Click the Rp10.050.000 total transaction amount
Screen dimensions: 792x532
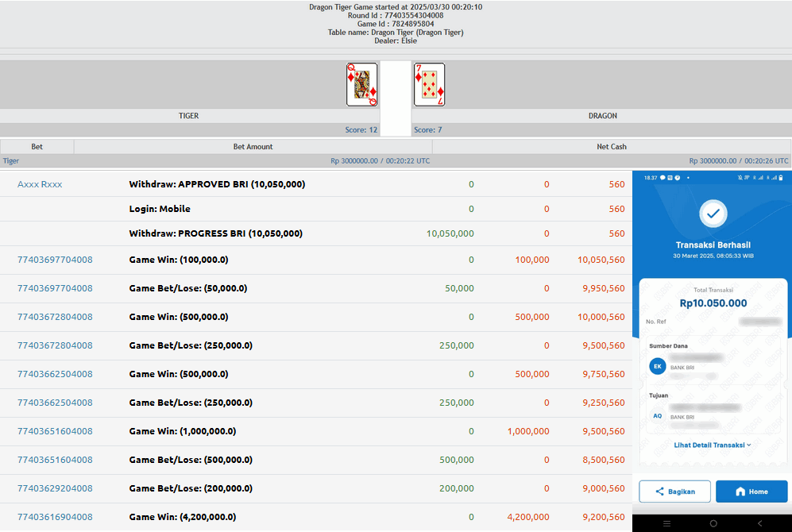pos(713,303)
